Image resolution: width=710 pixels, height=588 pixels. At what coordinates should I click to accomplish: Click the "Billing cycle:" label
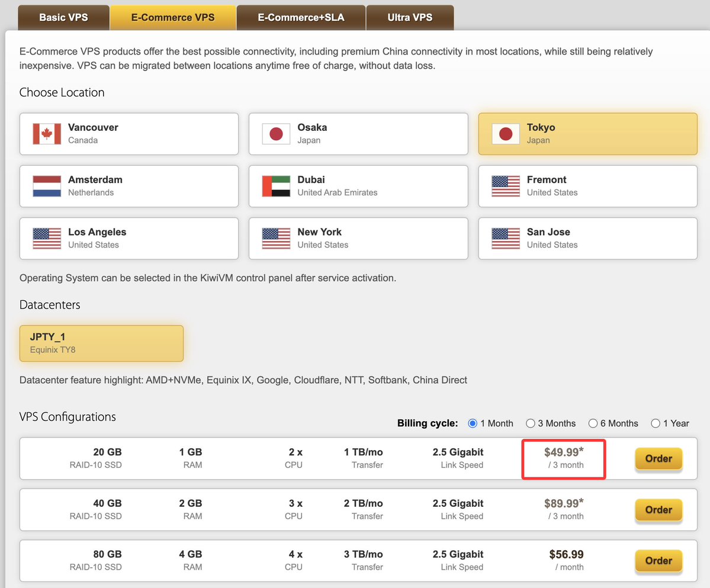(428, 423)
